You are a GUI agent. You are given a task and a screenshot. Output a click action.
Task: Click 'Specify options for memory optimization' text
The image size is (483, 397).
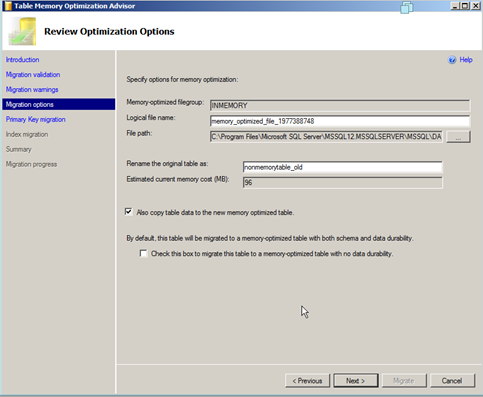[x=182, y=80]
